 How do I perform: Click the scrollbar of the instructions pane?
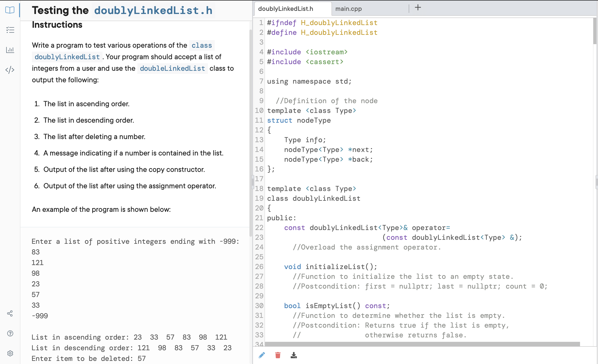click(x=251, y=121)
